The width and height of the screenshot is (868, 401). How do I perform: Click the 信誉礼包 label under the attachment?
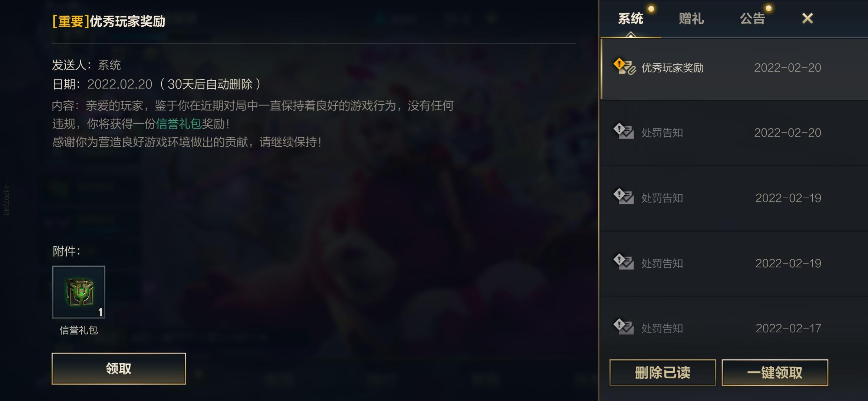pos(79,330)
